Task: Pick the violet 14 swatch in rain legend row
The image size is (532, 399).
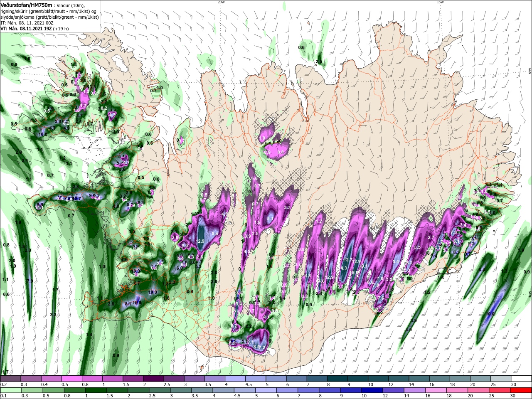Action: point(414,390)
